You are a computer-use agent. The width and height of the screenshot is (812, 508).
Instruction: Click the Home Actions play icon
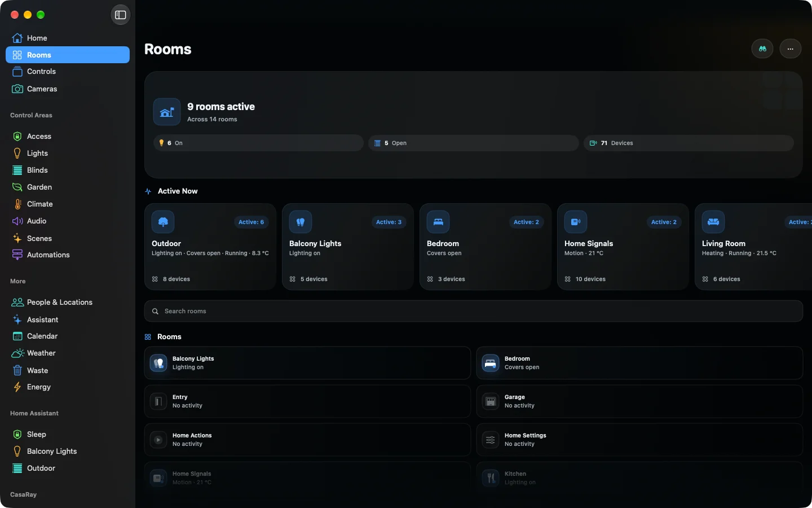158,440
